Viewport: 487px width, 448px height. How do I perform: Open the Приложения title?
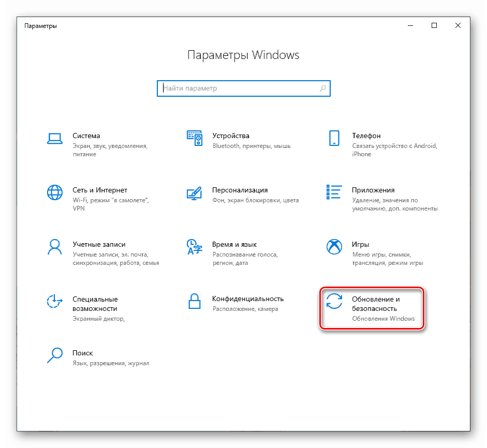pyautogui.click(x=373, y=190)
